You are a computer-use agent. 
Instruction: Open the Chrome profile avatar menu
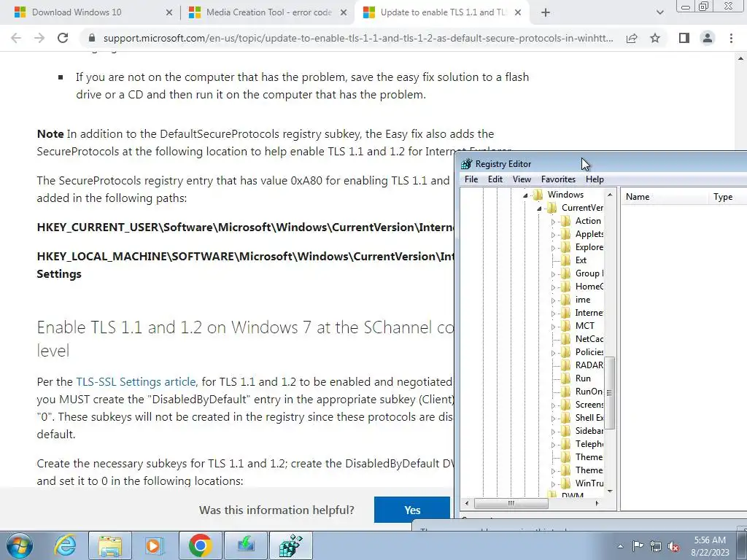708,38
